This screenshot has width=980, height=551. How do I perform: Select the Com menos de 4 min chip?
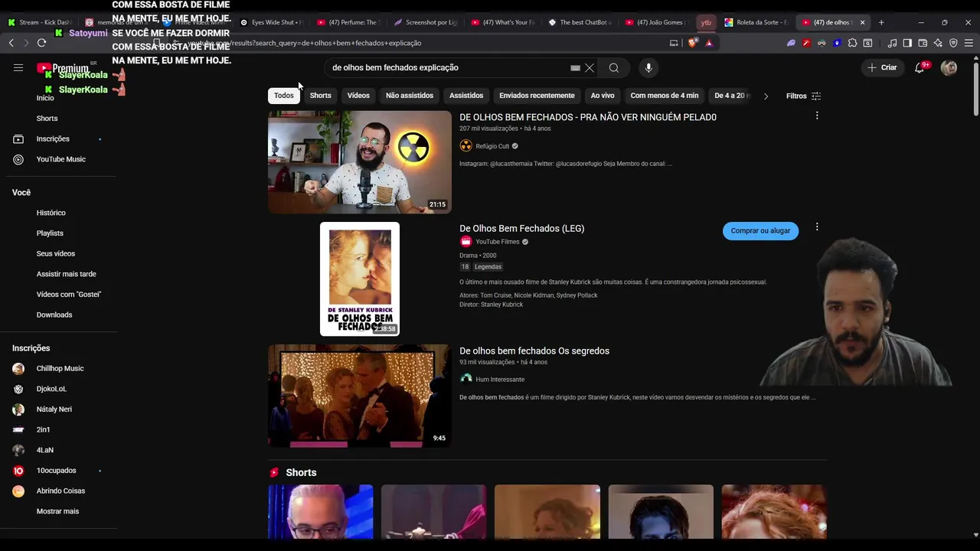(665, 96)
